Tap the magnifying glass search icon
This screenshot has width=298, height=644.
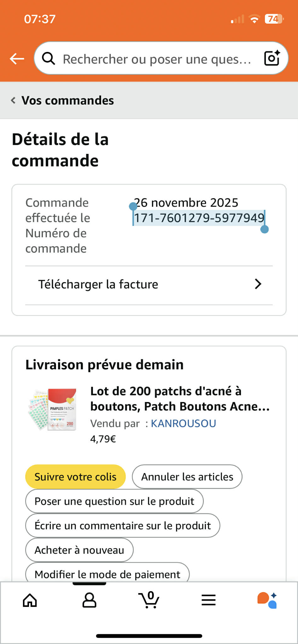49,59
